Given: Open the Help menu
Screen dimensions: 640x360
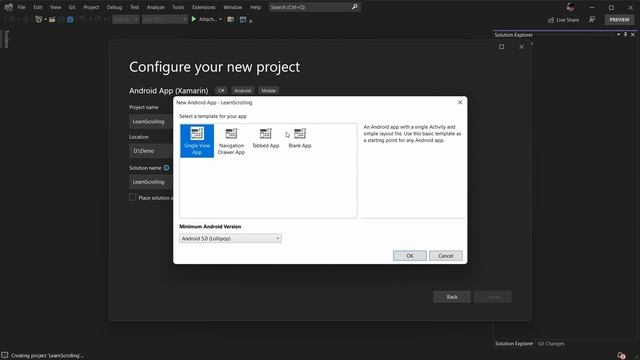Looking at the screenshot, I should click(x=256, y=7).
